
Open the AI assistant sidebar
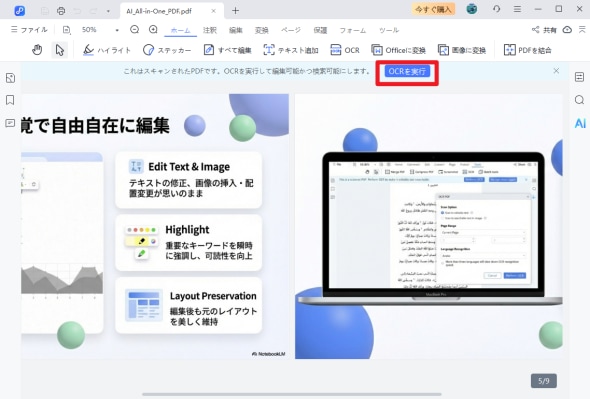tap(580, 123)
